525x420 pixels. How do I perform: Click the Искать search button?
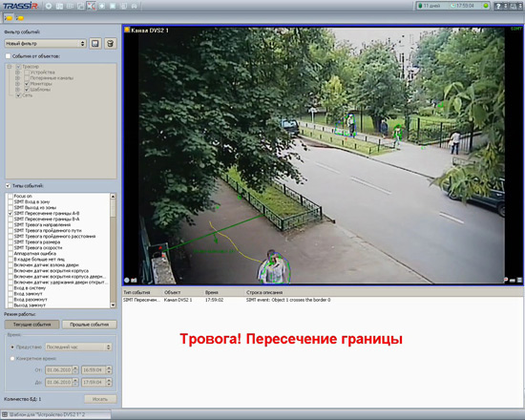(100, 399)
